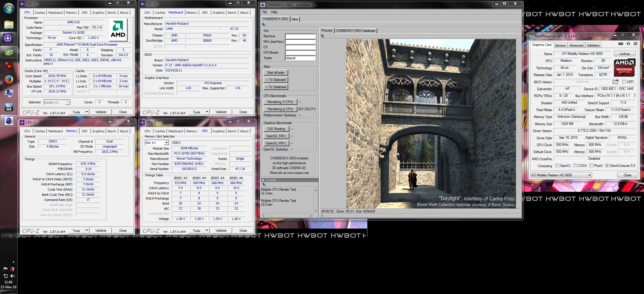Click the power plug tray icon
Image resolution: width=644 pixels, height=294 pixels.
click(x=12, y=269)
